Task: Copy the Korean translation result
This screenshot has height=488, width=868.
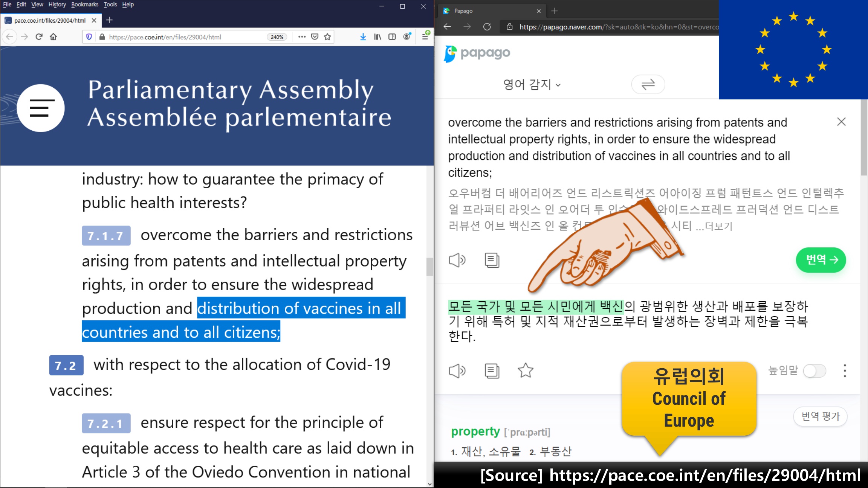Action: click(492, 371)
